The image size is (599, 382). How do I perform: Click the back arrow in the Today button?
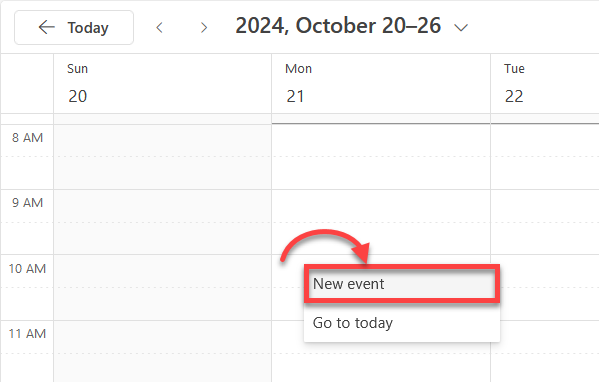tap(47, 28)
